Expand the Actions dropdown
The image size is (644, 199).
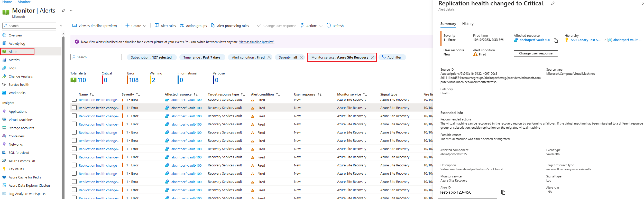pyautogui.click(x=311, y=26)
